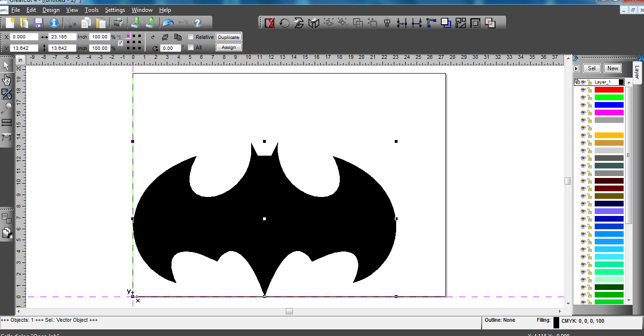This screenshot has width=644, height=336.
Task: Click the play arrow expander beside Sel button
Action: 576,68
